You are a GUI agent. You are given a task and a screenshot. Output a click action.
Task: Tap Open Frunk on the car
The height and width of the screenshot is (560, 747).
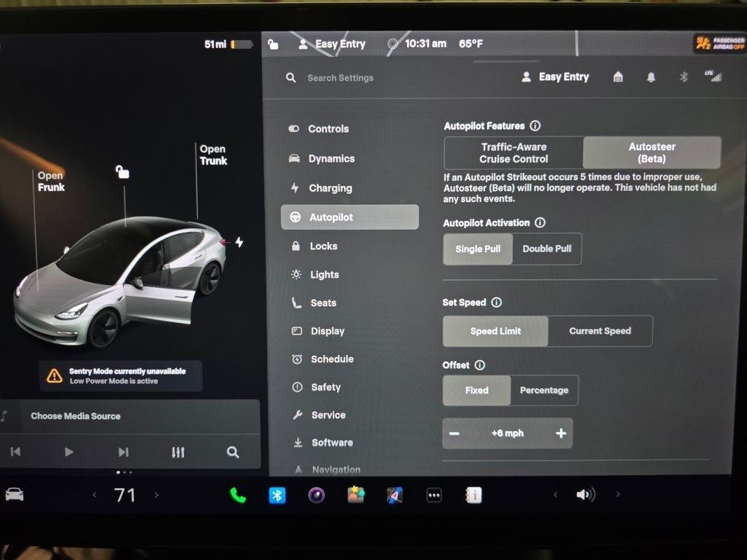point(51,182)
